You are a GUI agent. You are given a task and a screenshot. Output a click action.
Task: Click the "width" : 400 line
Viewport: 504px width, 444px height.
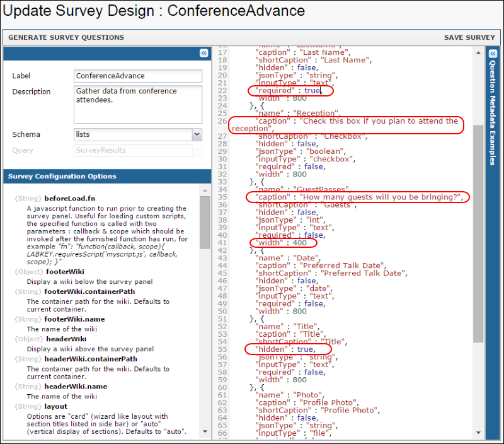(281, 243)
